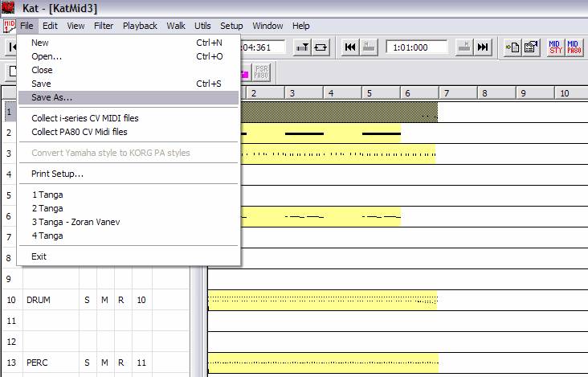588x377 pixels.
Task: Click measure 3 on the timeline ruler
Action: (304, 93)
